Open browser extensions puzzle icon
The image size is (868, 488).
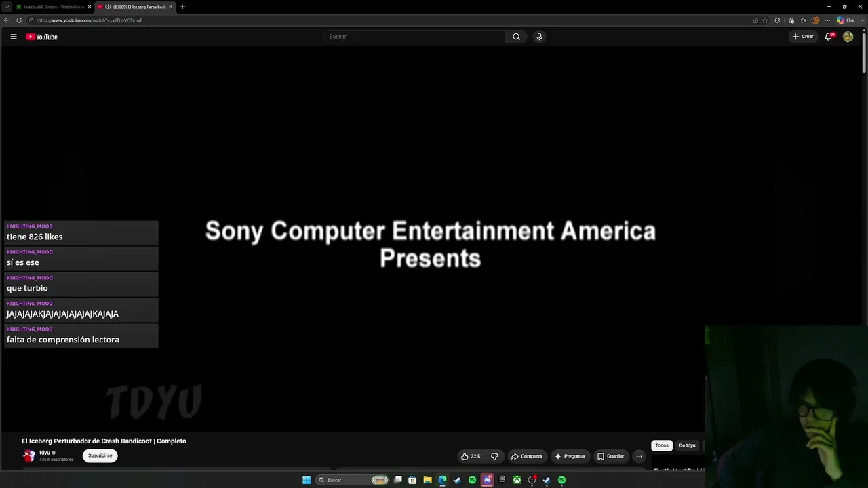(777, 20)
